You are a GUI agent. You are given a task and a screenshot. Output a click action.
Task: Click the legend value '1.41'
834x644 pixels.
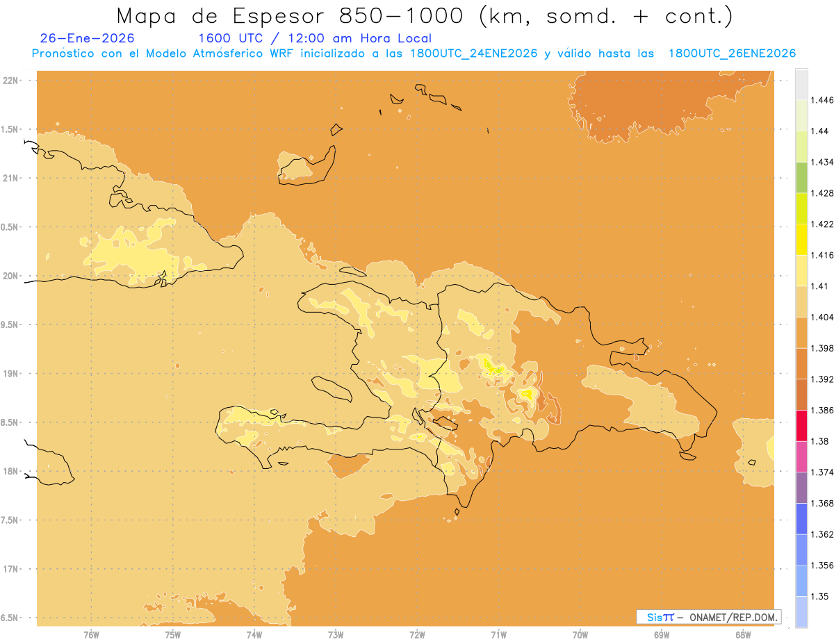pos(819,286)
